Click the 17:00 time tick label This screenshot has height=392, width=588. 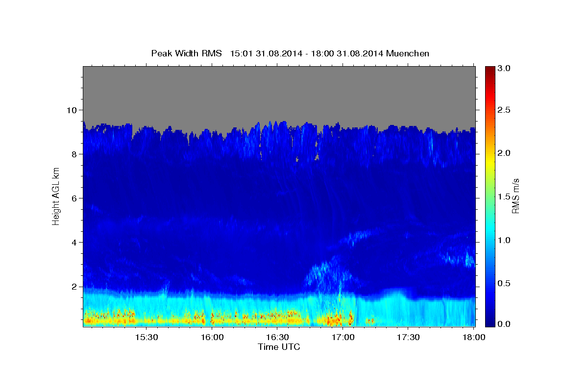(343, 338)
